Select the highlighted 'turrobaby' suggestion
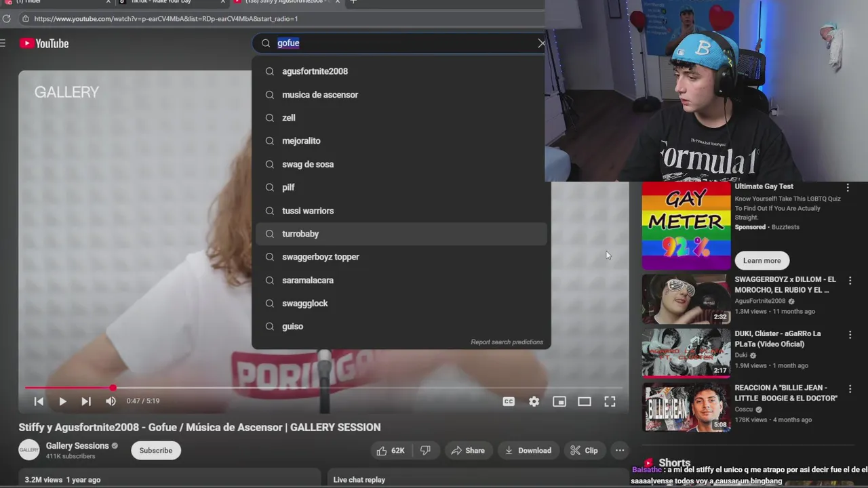This screenshot has height=488, width=868. click(401, 234)
